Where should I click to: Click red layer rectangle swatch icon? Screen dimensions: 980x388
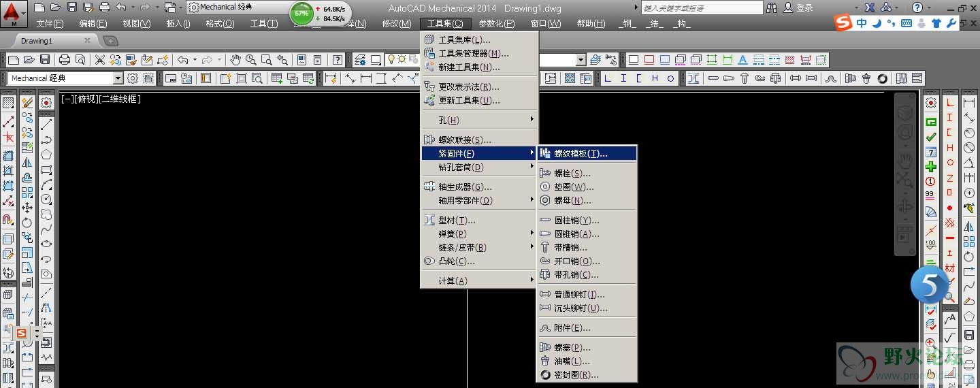click(x=649, y=60)
